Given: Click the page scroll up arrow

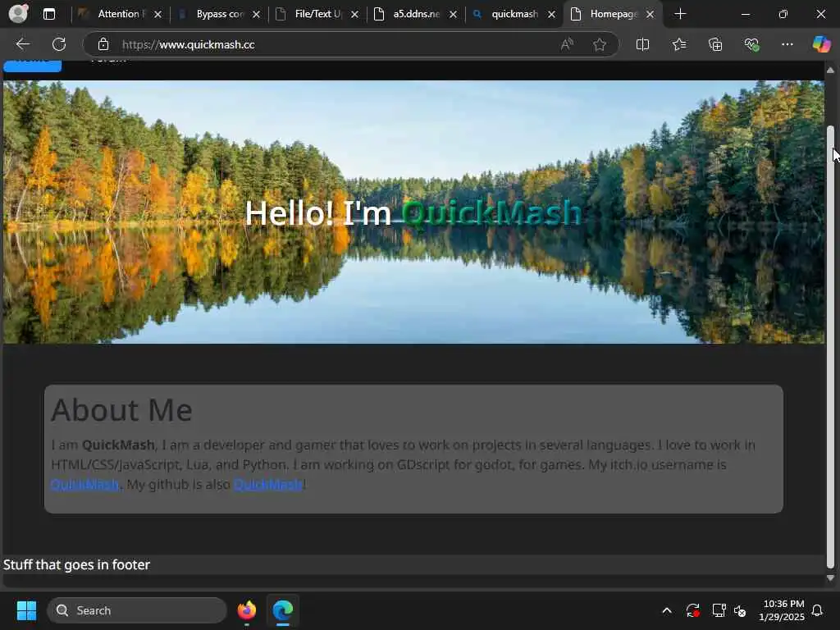Looking at the screenshot, I should [x=830, y=71].
